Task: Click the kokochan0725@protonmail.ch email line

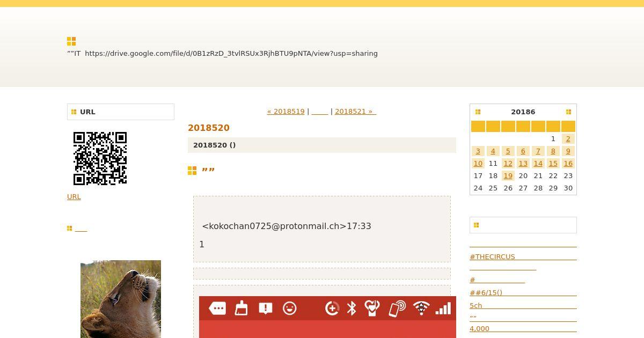Action: click(287, 226)
